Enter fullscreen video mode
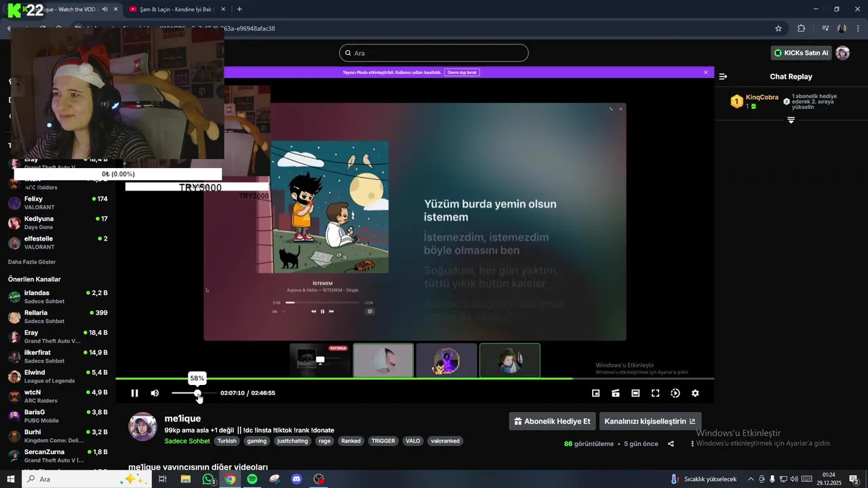Image resolution: width=868 pixels, height=488 pixels. click(x=655, y=393)
